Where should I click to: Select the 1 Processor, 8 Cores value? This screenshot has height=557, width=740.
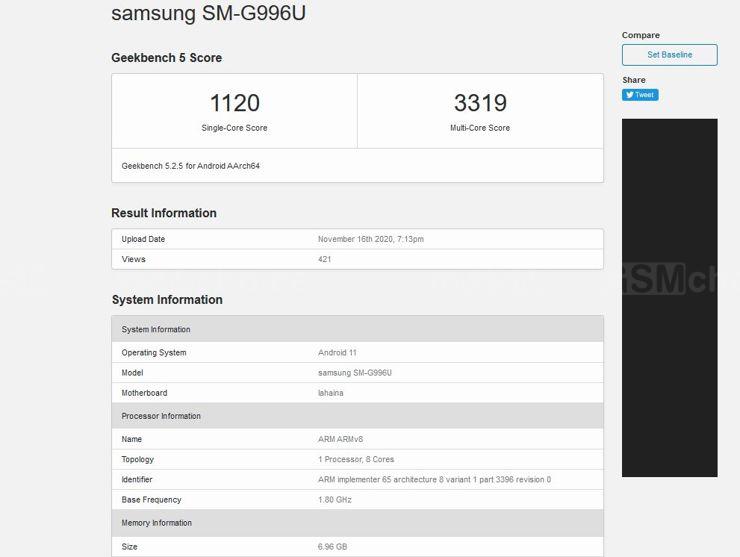pyautogui.click(x=356, y=459)
